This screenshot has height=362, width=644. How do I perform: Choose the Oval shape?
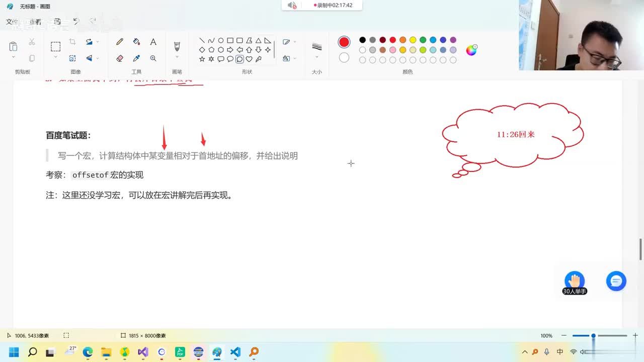point(220,41)
